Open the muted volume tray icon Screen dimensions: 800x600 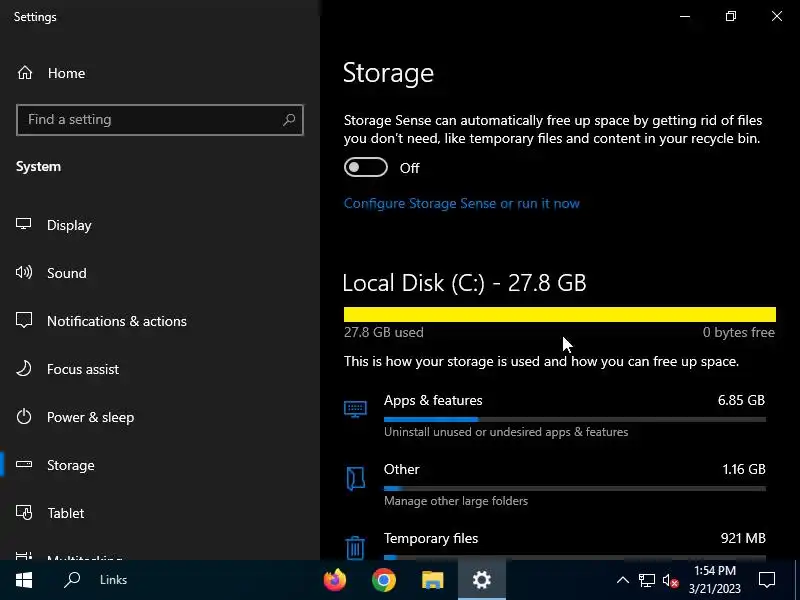670,581
